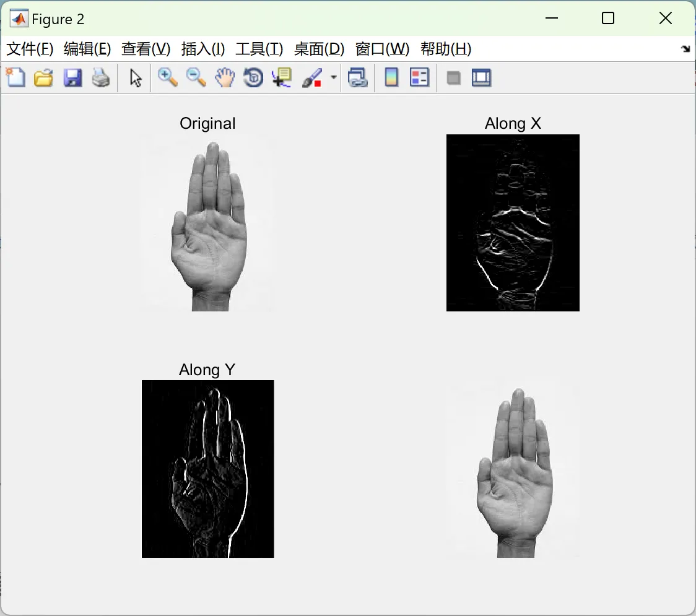The width and height of the screenshot is (696, 616).
Task: Open the 桌面(D) menu
Action: pyautogui.click(x=319, y=49)
